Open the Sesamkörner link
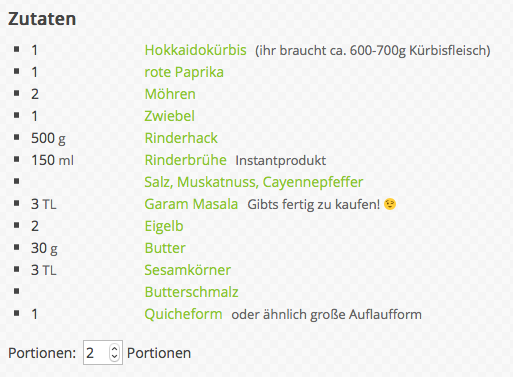Image resolution: width=513 pixels, height=377 pixels. 188,270
